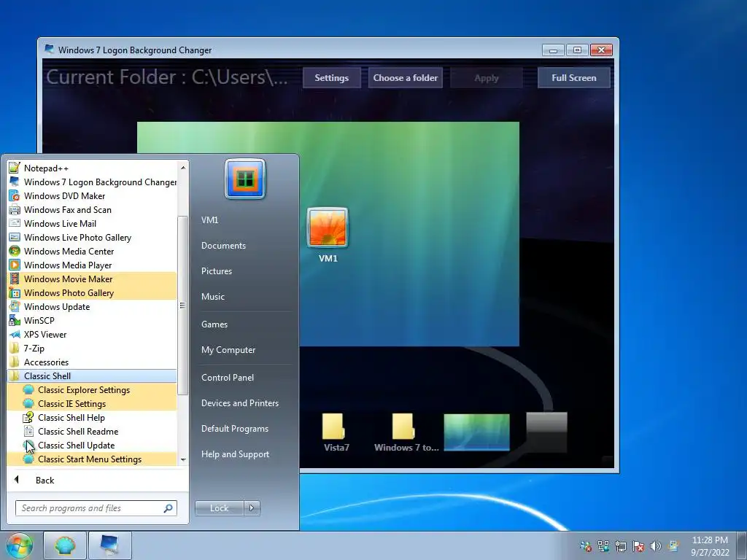Click the Show desktop strip beside the clock
Image resolution: width=747 pixels, height=560 pixels.
click(742, 545)
